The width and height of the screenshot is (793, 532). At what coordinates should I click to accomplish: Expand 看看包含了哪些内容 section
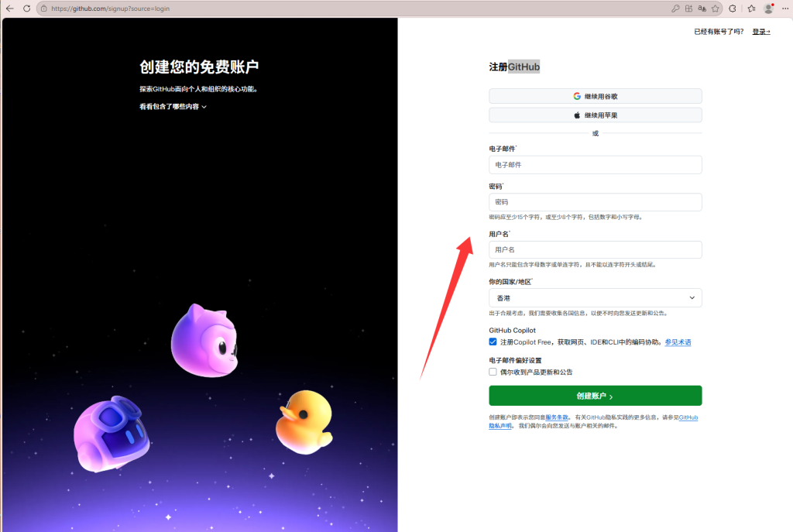[173, 107]
